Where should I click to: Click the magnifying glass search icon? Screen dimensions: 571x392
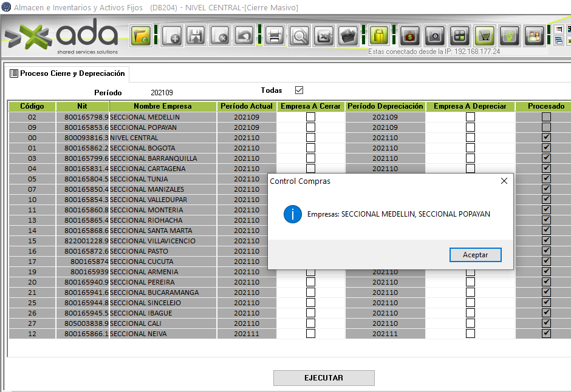click(299, 36)
